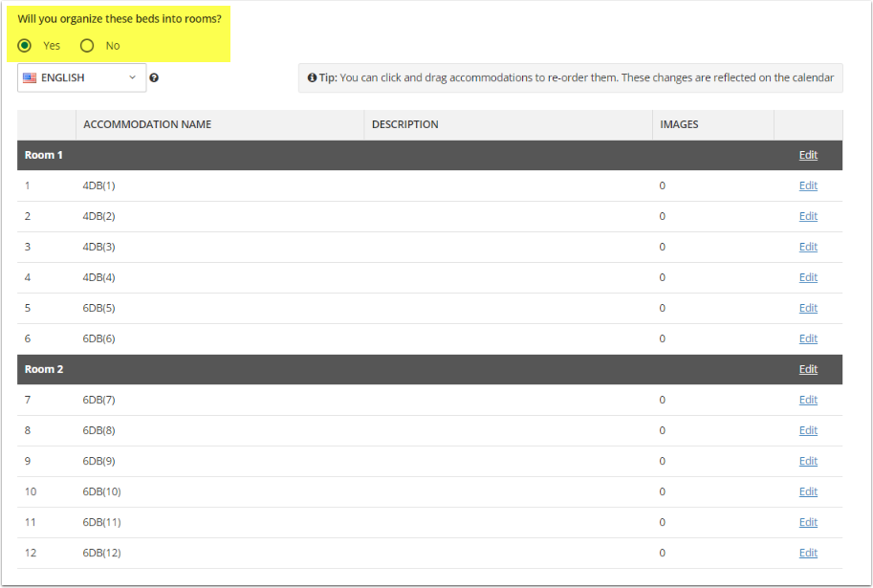Edit the 4DB(3) accommodation
Image resolution: width=873 pixels, height=588 pixels.
[808, 247]
